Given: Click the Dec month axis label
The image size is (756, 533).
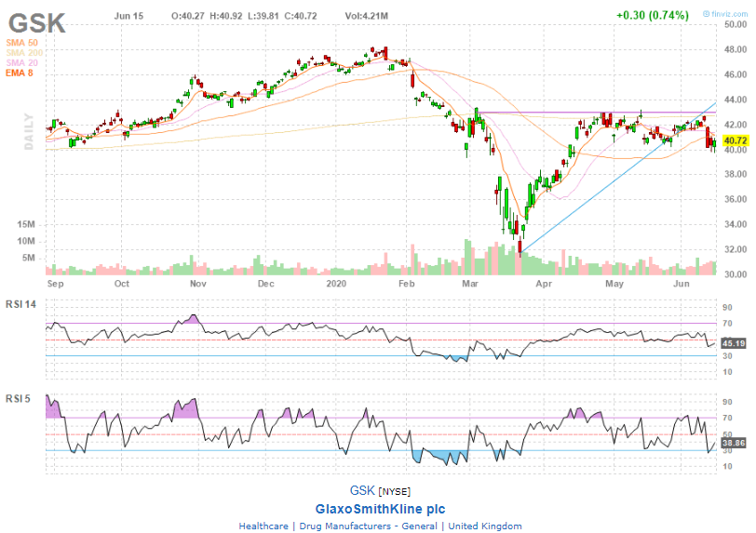Looking at the screenshot, I should 265,284.
